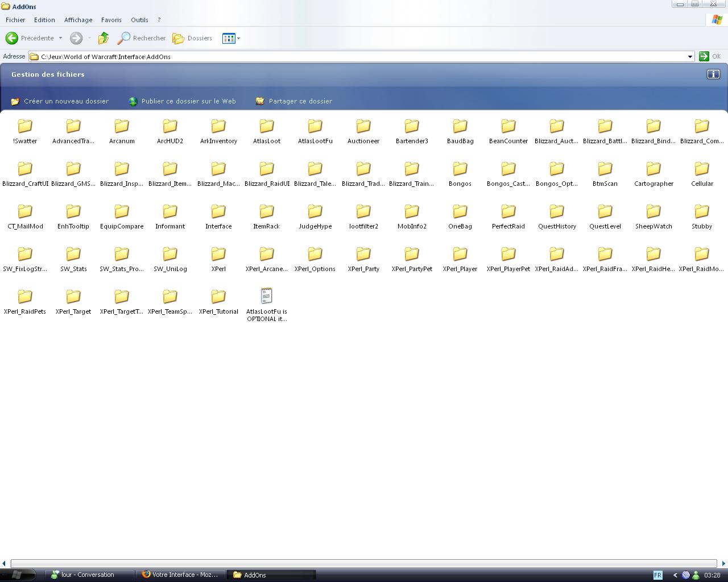Click Publier ce dossier sur le Web

tap(182, 101)
